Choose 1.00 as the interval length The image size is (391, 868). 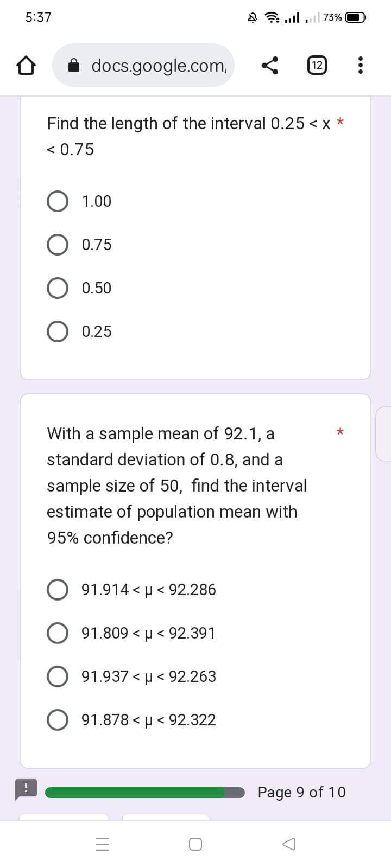pos(58,201)
